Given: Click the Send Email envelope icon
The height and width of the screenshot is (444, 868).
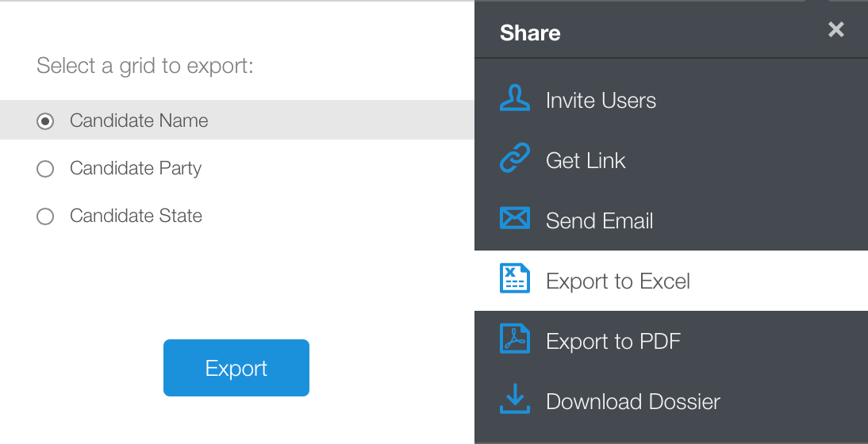Looking at the screenshot, I should click(x=515, y=219).
